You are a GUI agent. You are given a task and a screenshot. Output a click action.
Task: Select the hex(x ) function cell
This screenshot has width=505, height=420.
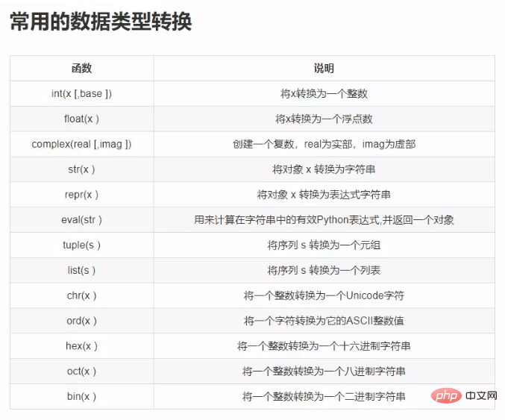(82, 346)
